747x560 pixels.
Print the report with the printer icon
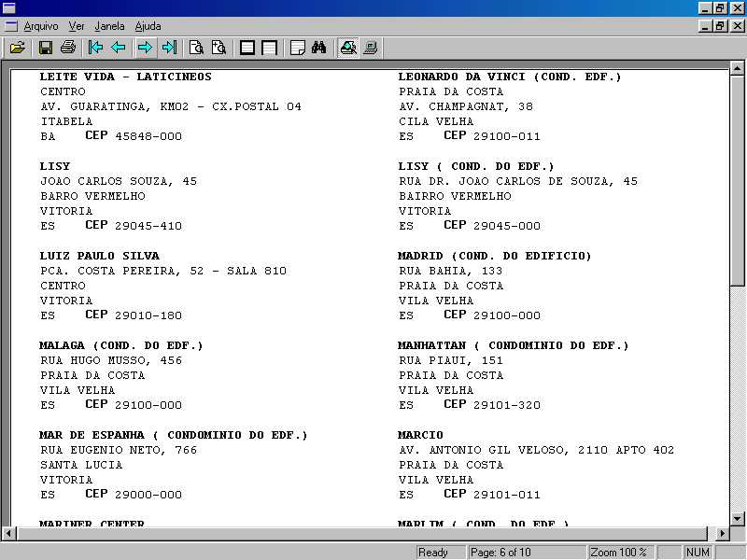coord(68,48)
